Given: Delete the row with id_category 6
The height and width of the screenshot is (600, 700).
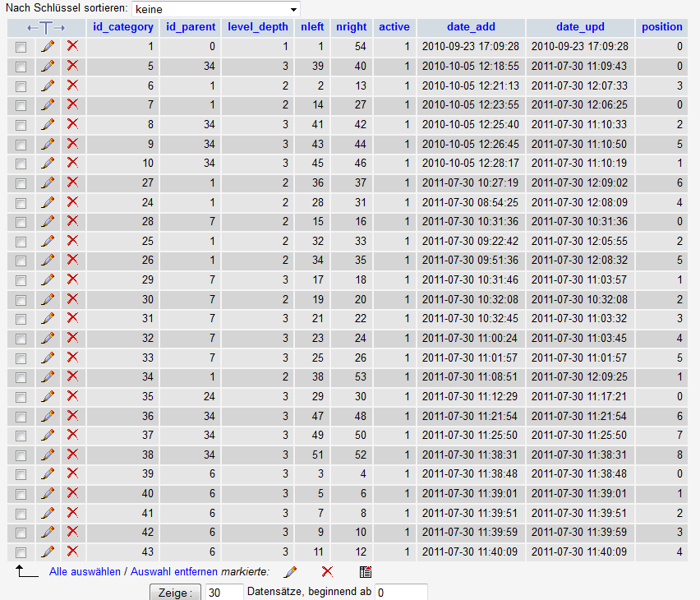Looking at the screenshot, I should click(72, 85).
